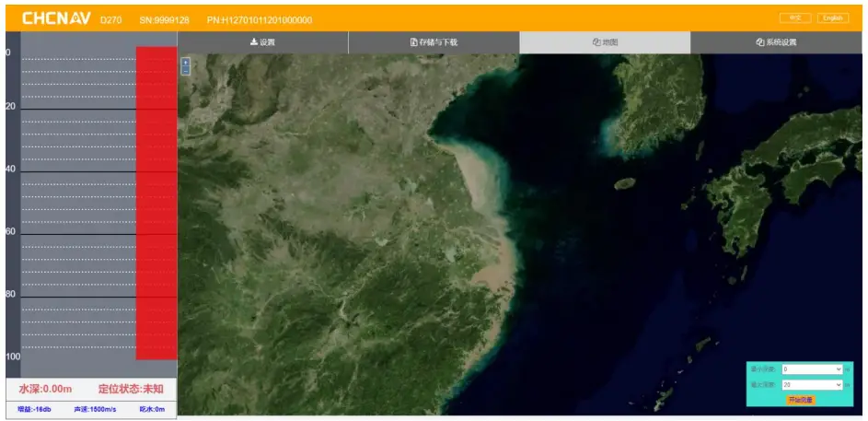The height and width of the screenshot is (421, 868).
Task: Click the icon beside 系统设置 tab label
Action: [x=760, y=42]
